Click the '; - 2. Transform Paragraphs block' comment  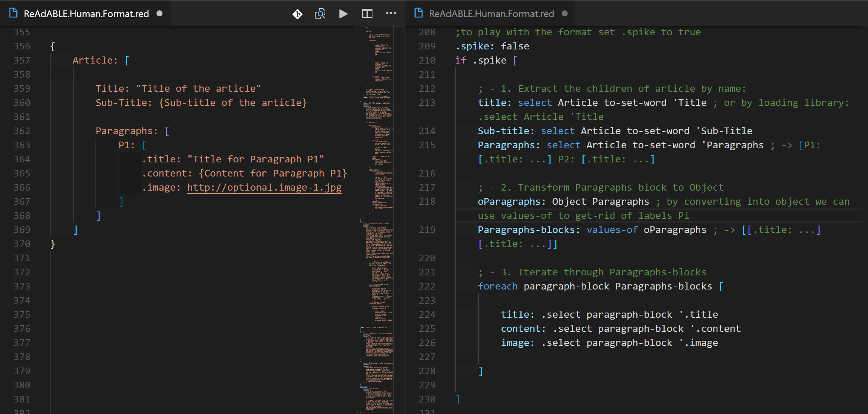pyautogui.click(x=601, y=187)
